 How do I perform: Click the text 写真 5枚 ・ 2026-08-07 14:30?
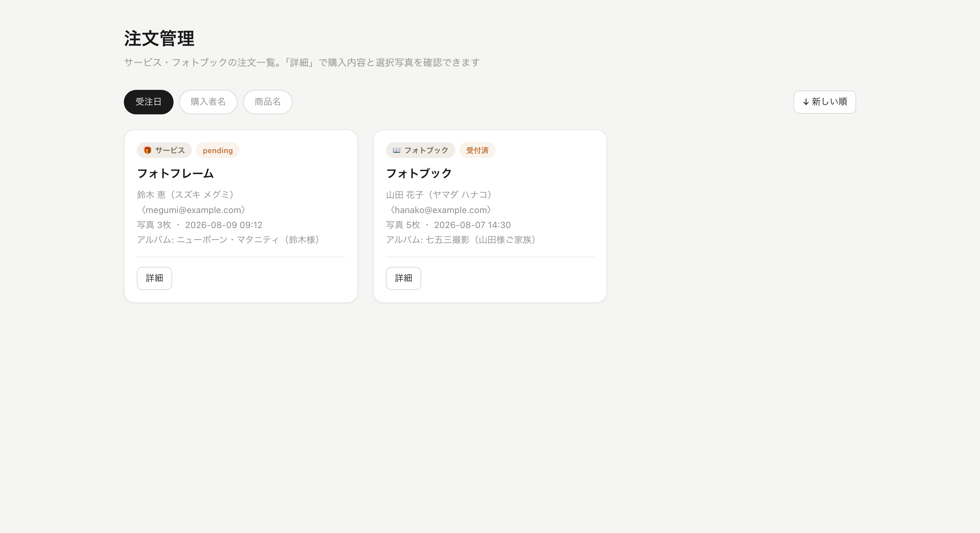448,225
